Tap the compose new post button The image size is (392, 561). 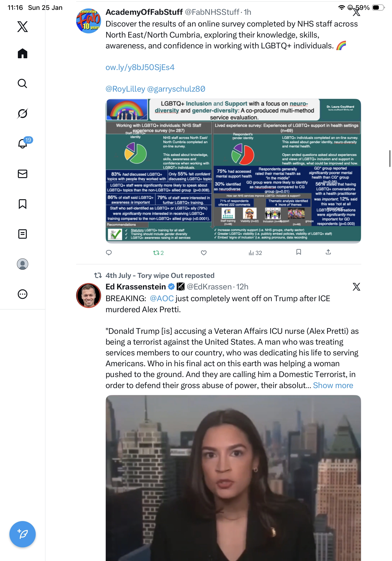pos(23,534)
